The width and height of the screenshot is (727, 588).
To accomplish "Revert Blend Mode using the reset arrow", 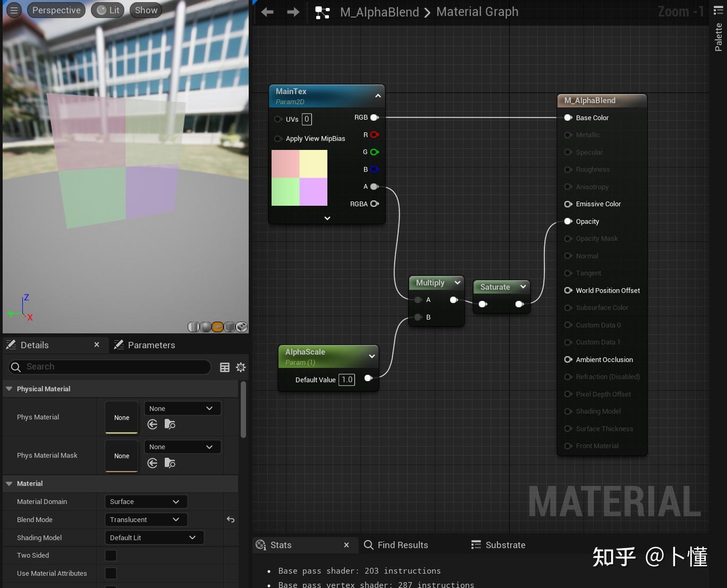I will point(231,519).
